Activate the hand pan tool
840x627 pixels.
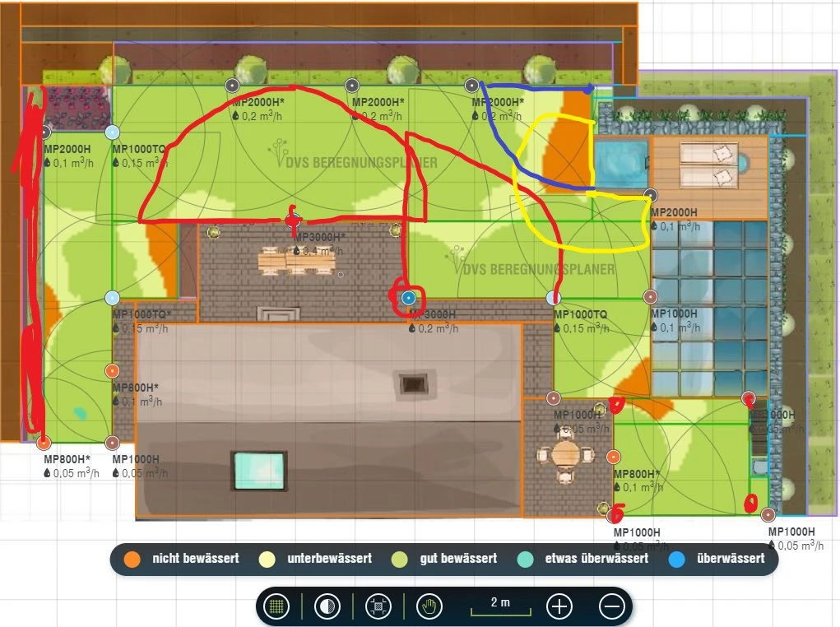coord(429,606)
